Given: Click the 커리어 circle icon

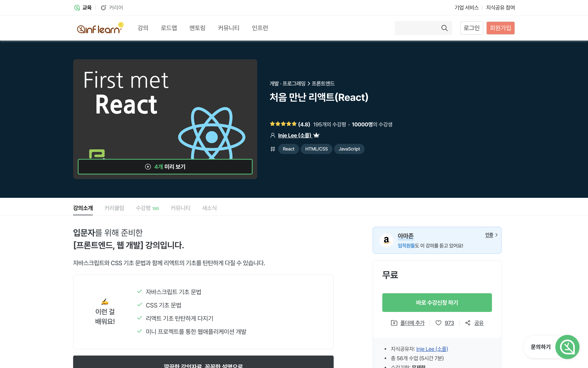Looking at the screenshot, I should click(103, 8).
